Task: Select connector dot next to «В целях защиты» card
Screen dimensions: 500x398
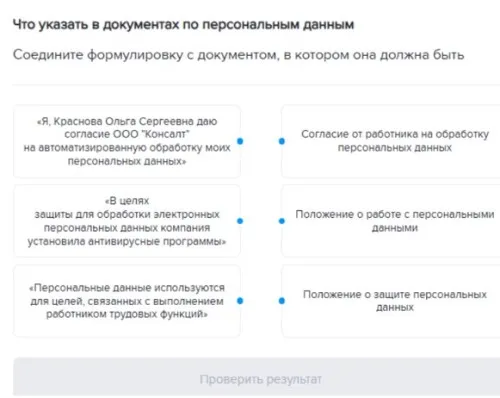Action: 240,221
